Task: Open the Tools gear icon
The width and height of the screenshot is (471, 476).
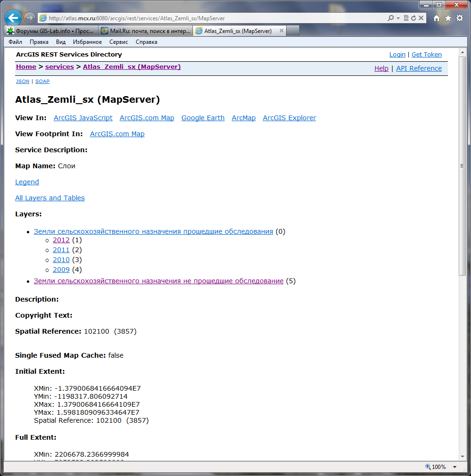Action: point(460,18)
